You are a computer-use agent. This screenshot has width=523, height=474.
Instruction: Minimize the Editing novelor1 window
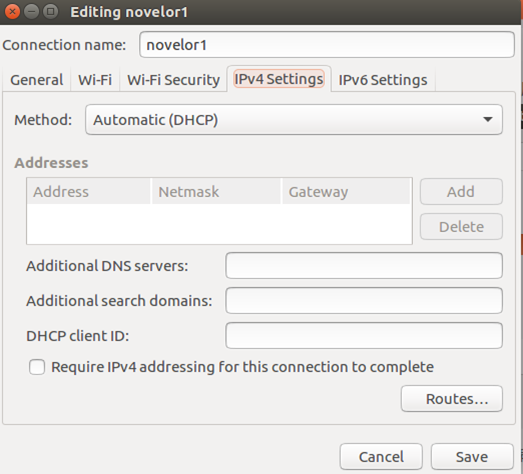point(32,12)
